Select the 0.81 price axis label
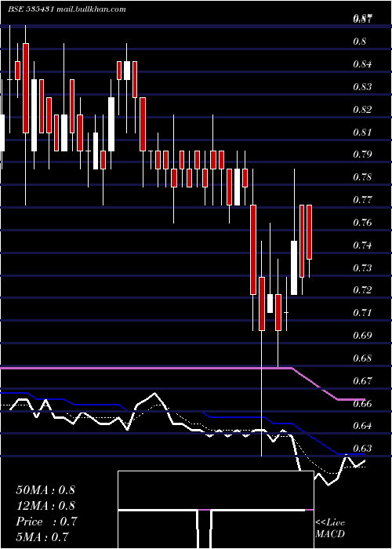This screenshot has height=549, width=392. click(x=362, y=133)
